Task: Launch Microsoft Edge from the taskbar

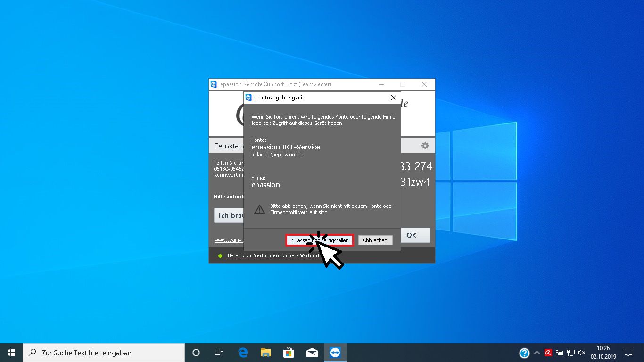Action: tap(243, 353)
